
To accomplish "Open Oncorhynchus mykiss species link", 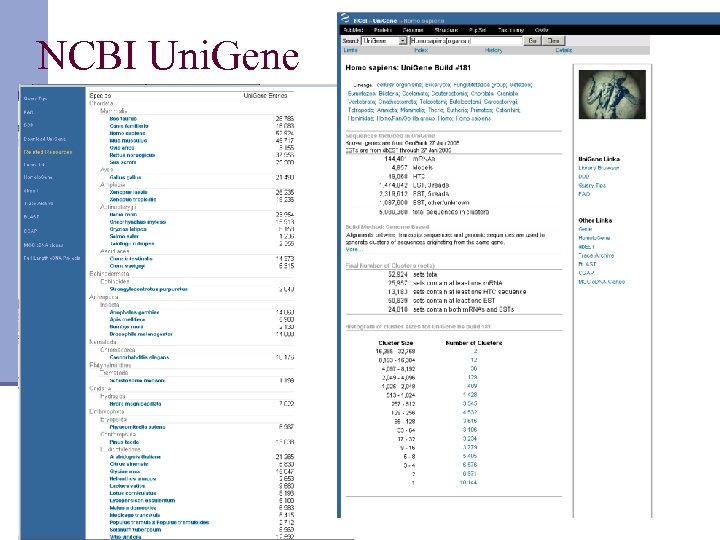I will 138,222.
